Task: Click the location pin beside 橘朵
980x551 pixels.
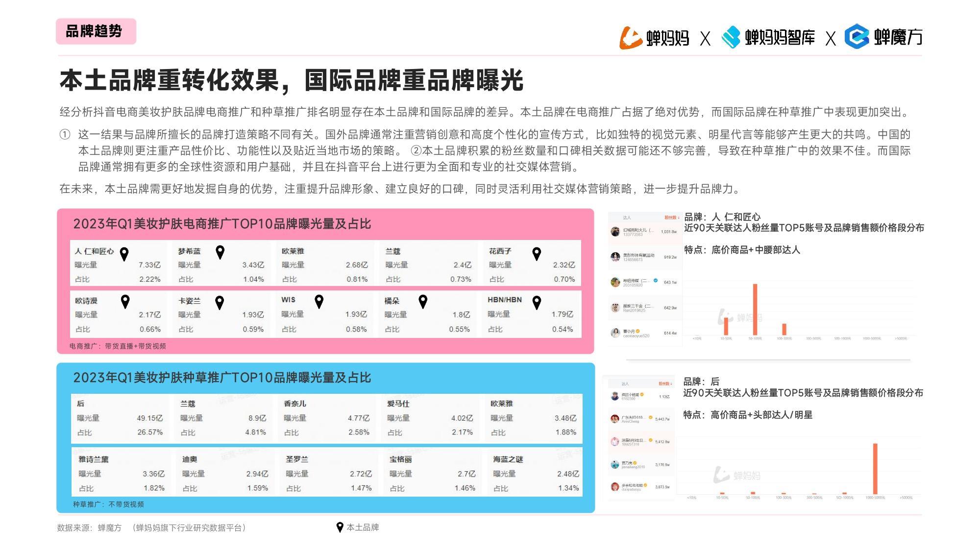Action: point(423,302)
